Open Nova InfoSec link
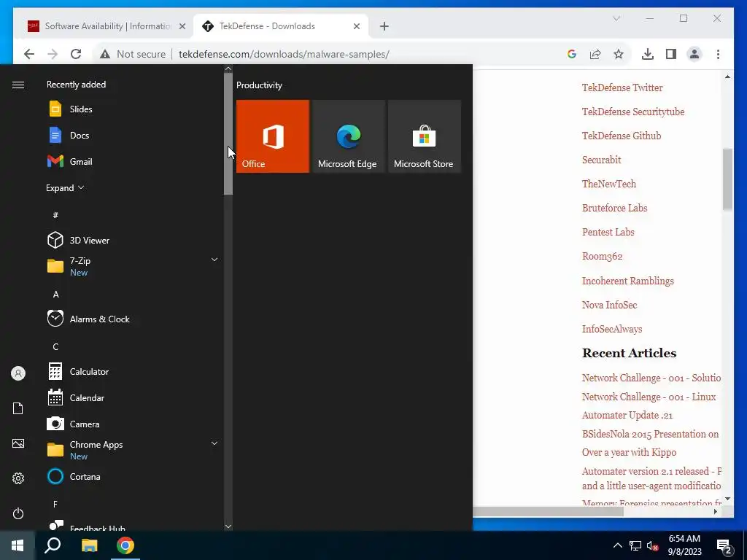The height and width of the screenshot is (560, 747). (x=609, y=306)
